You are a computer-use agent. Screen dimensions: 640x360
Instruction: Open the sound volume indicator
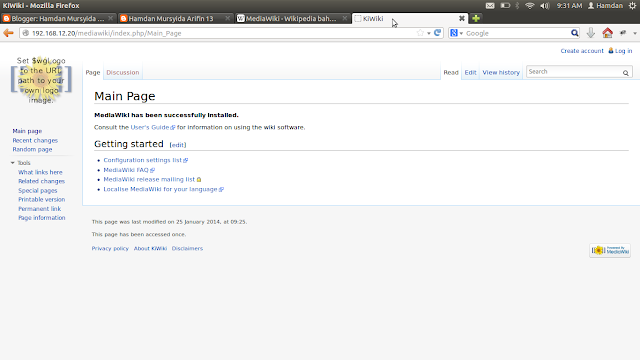click(545, 6)
